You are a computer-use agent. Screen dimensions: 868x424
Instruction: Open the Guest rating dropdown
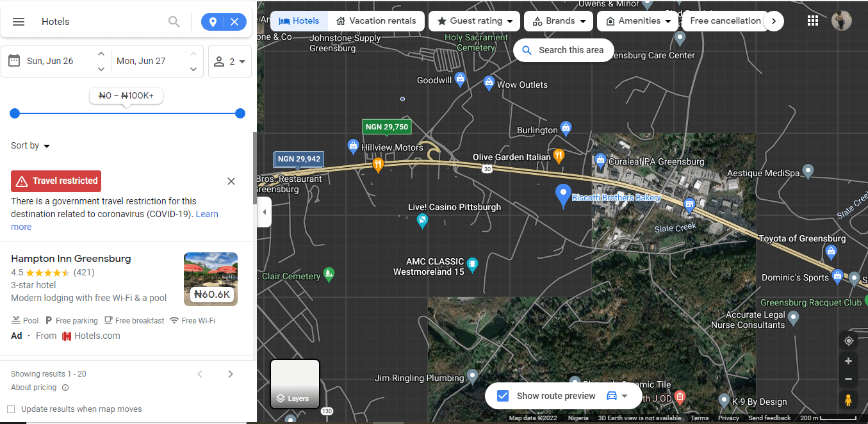pos(474,21)
